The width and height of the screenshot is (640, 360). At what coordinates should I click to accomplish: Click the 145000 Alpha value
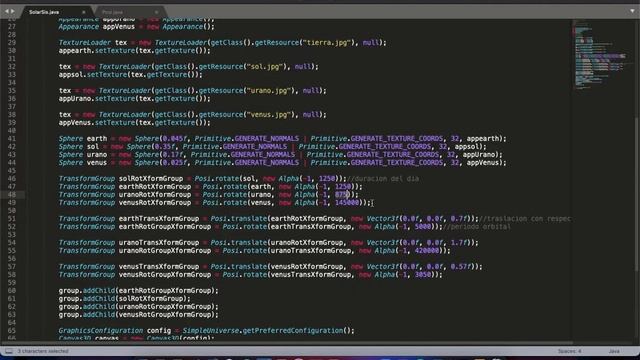[x=347, y=202]
